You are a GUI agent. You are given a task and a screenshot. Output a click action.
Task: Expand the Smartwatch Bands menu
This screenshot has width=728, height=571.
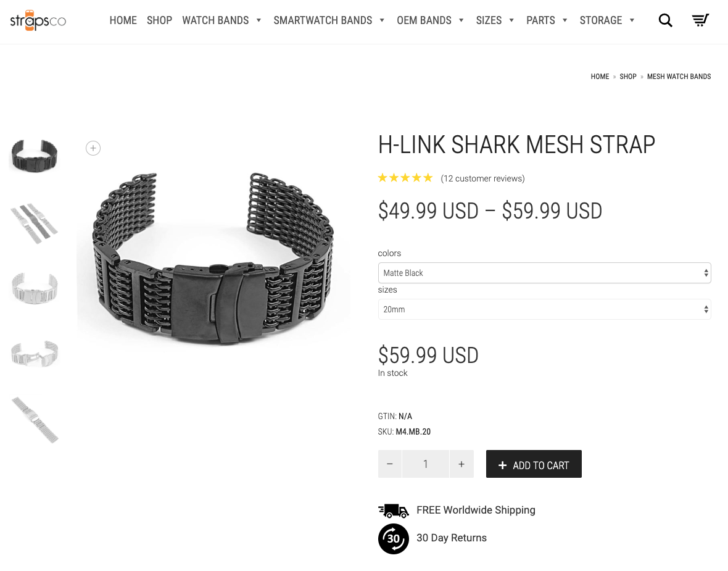[329, 20]
